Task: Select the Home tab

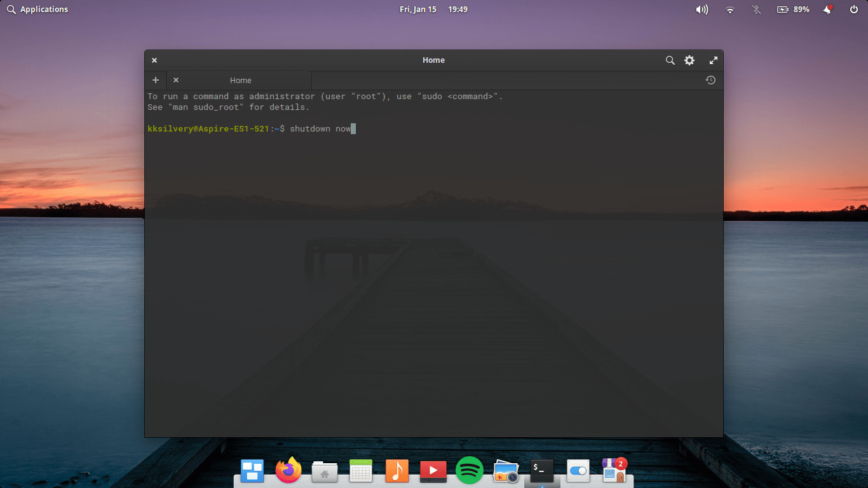Action: pyautogui.click(x=240, y=80)
